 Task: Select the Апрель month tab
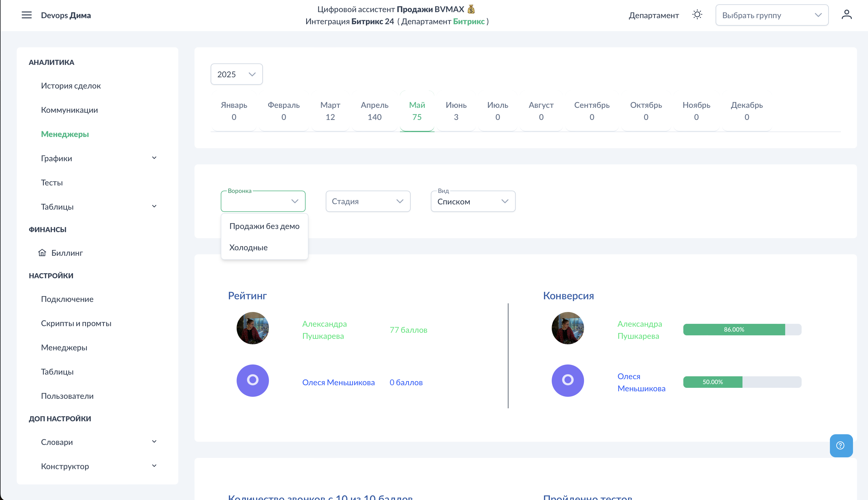(374, 111)
